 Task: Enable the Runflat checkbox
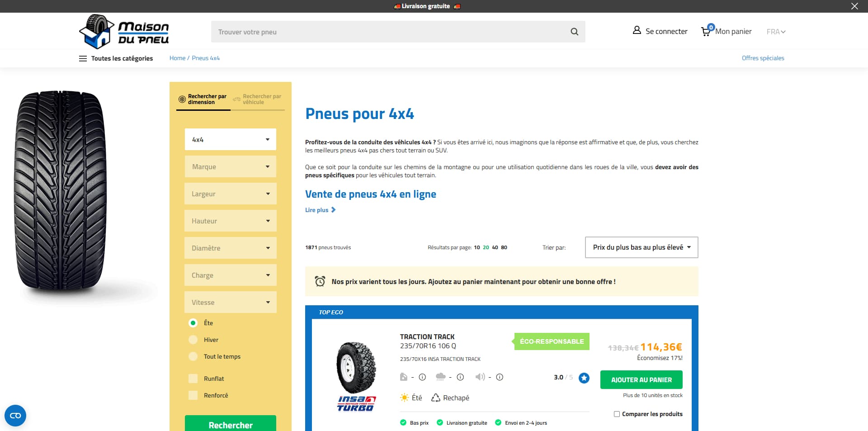pyautogui.click(x=193, y=379)
